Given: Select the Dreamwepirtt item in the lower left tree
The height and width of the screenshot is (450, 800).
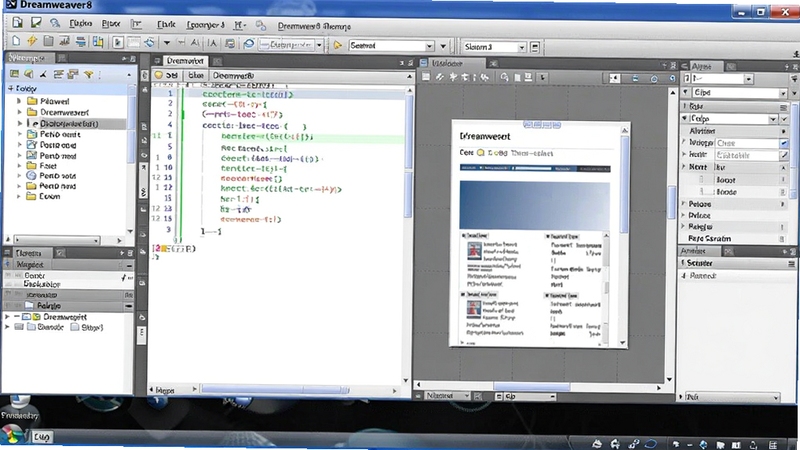Looking at the screenshot, I should [65, 317].
